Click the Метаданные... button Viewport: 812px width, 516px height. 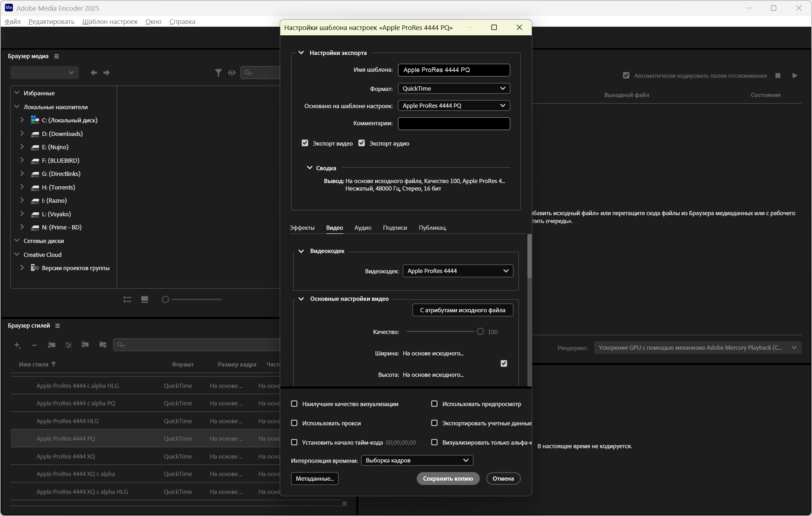pos(315,479)
